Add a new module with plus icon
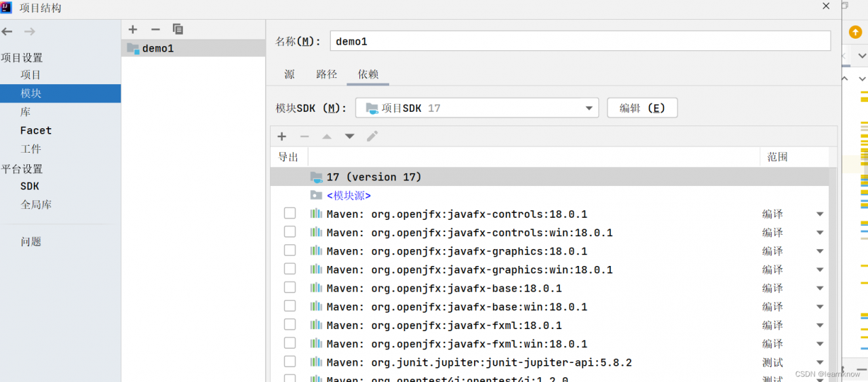The height and width of the screenshot is (382, 868). tap(133, 29)
